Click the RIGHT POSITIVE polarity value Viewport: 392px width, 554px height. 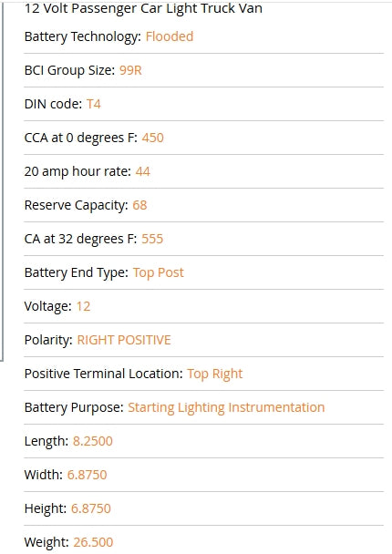pyautogui.click(x=124, y=340)
